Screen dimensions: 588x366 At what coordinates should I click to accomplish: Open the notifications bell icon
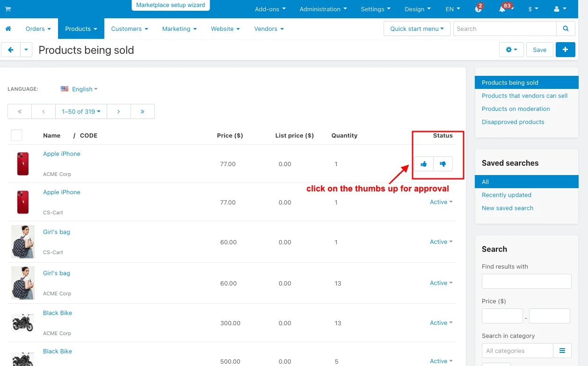[x=502, y=9]
